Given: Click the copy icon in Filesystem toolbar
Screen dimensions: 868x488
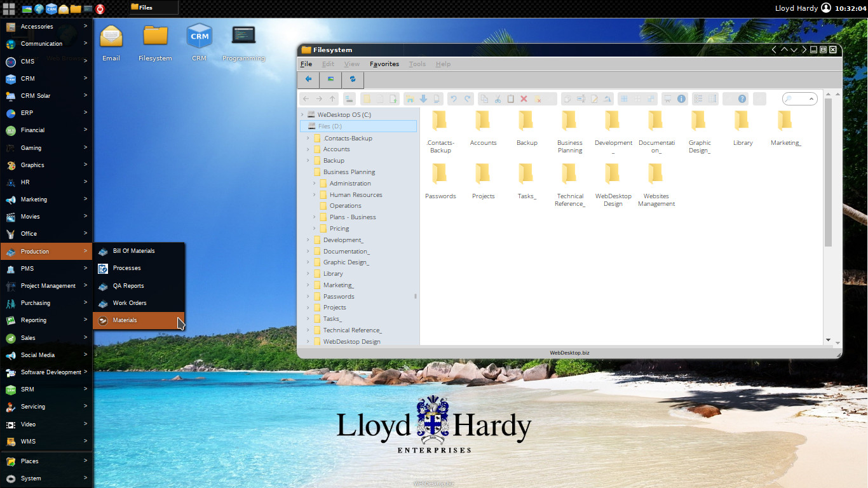Looking at the screenshot, I should coord(484,99).
